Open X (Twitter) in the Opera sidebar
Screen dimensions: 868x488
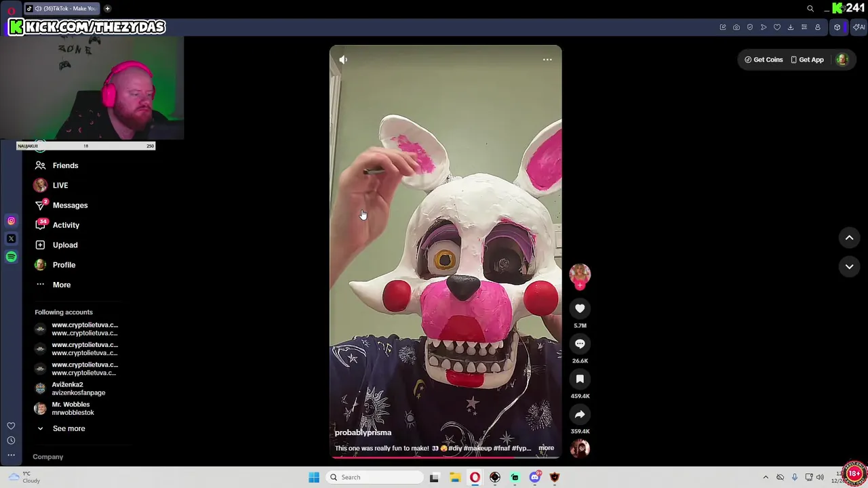pos(11,239)
